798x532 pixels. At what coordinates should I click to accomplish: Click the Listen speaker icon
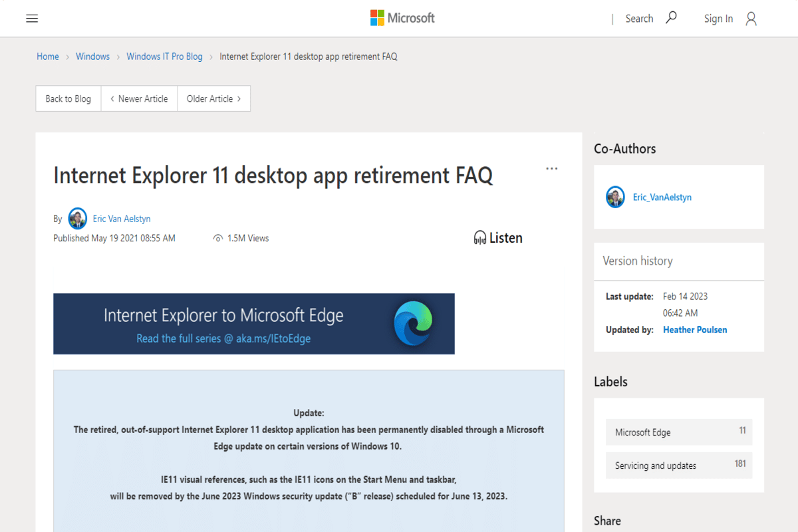point(480,237)
